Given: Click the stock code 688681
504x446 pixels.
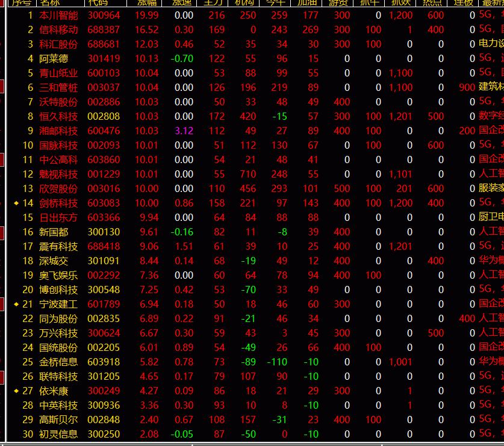Looking at the screenshot, I should (104, 45).
